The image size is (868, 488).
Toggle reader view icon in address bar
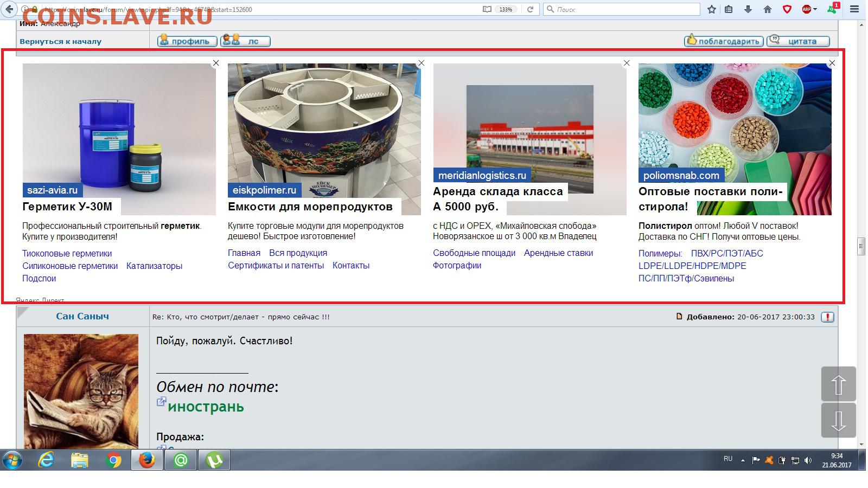[x=487, y=9]
